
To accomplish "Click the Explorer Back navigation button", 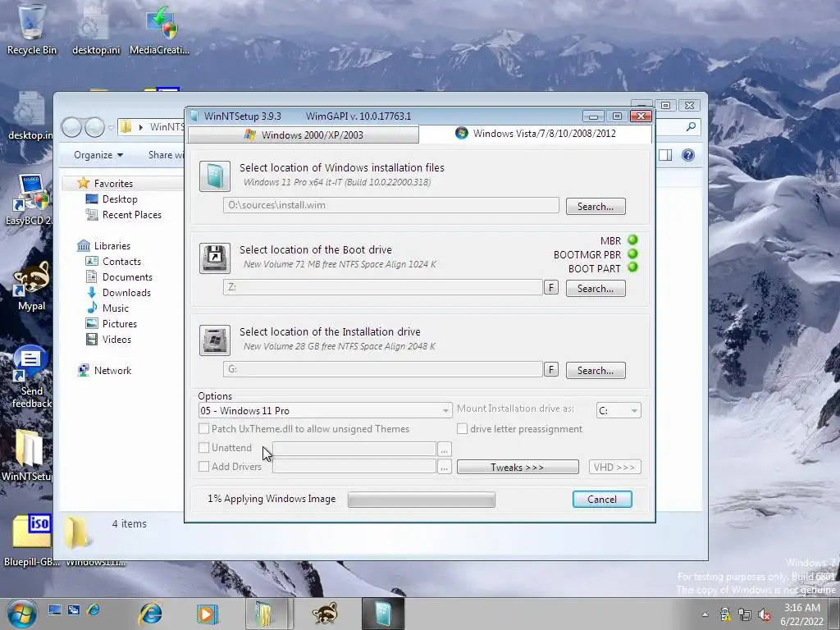I will click(71, 127).
